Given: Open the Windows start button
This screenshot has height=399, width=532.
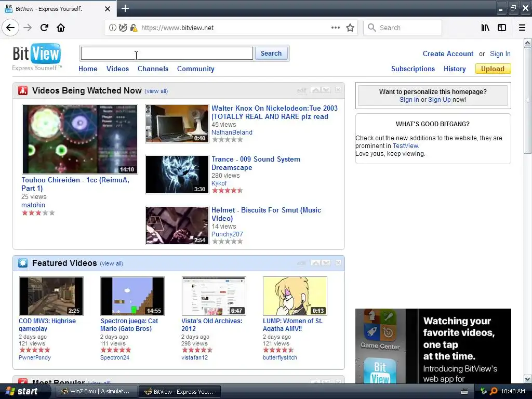Looking at the screenshot, I should tap(22, 391).
